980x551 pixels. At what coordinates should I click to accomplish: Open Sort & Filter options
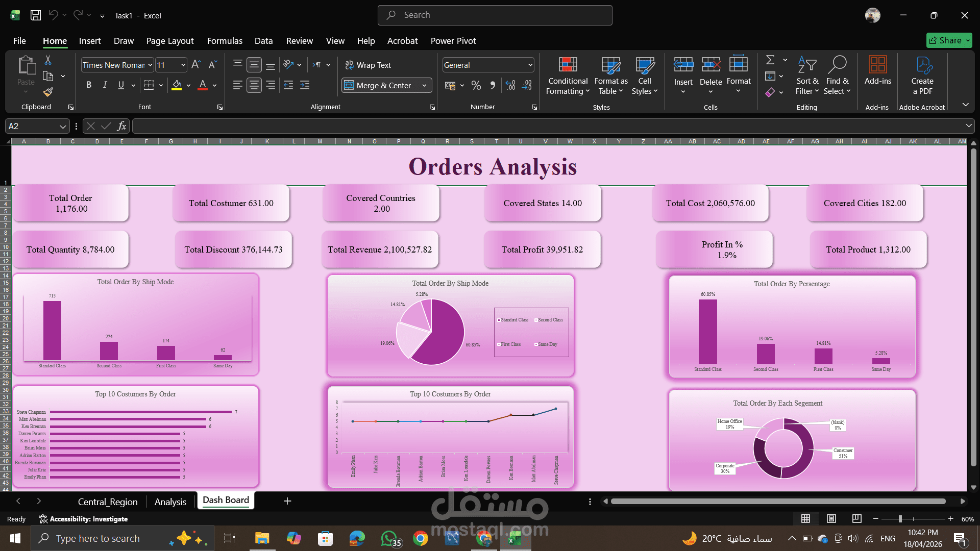807,76
